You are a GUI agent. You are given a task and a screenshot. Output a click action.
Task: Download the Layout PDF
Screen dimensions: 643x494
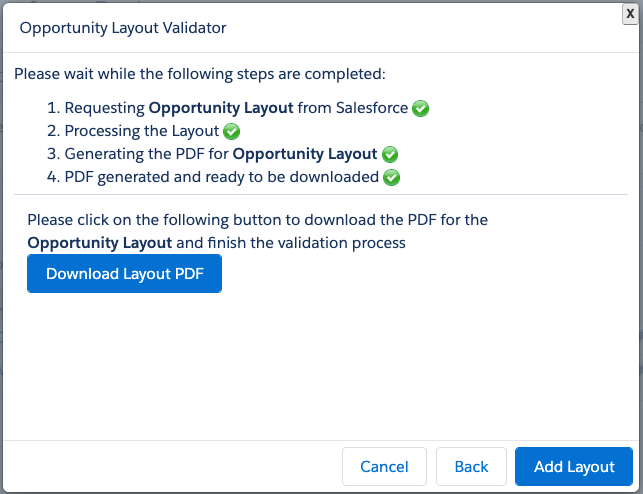124,273
